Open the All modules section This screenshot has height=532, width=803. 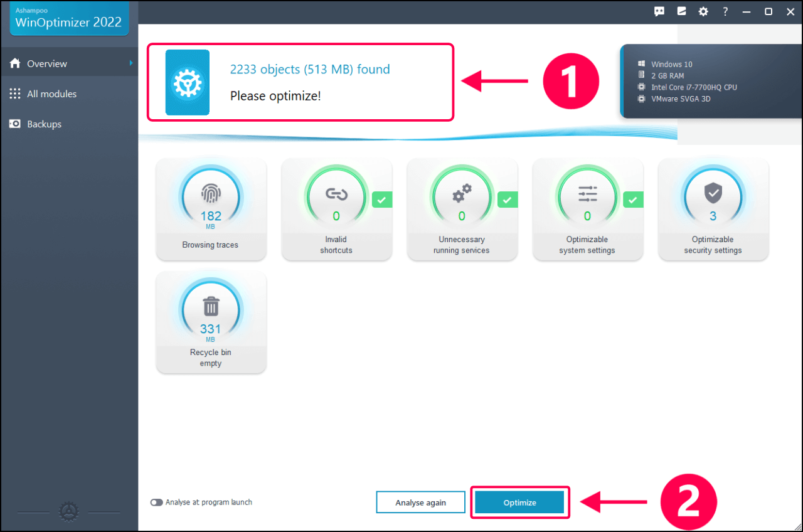point(69,93)
